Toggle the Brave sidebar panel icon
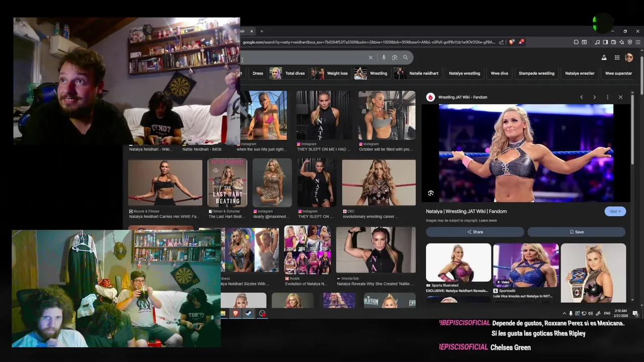 coord(605,42)
